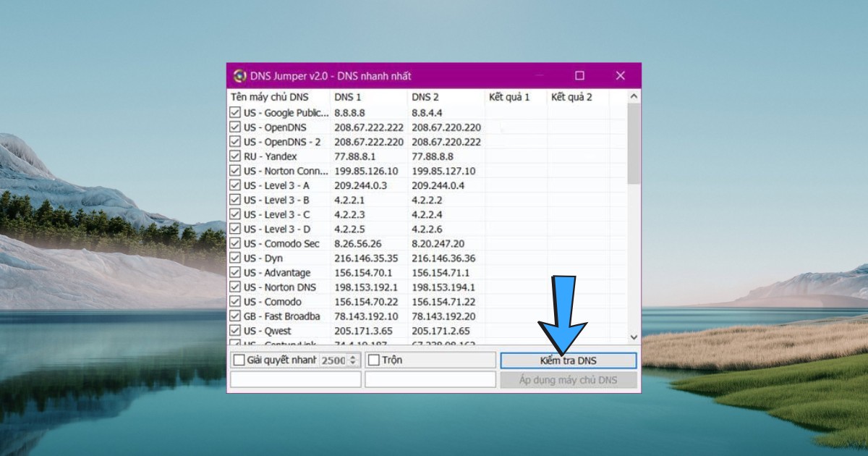Click the bottom-left empty text field
868x456 pixels.
point(295,380)
